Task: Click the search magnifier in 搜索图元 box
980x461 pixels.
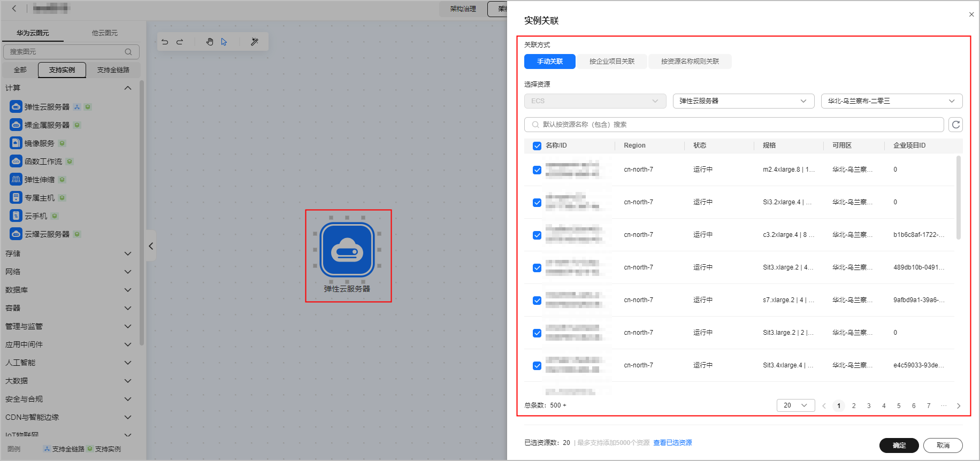Action: (128, 52)
